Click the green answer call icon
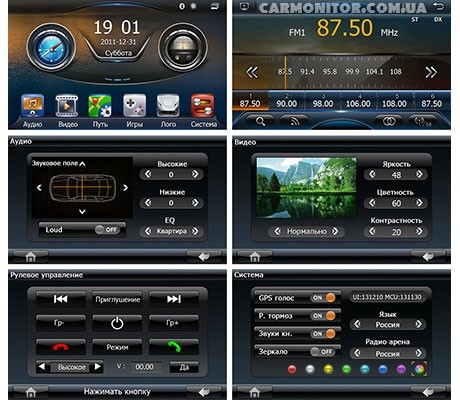 tap(174, 347)
